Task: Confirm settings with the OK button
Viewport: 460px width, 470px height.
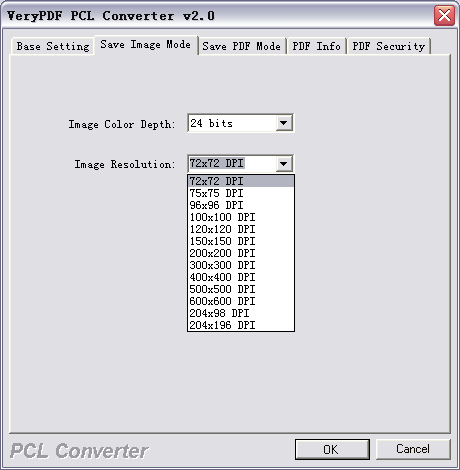Action: (332, 449)
